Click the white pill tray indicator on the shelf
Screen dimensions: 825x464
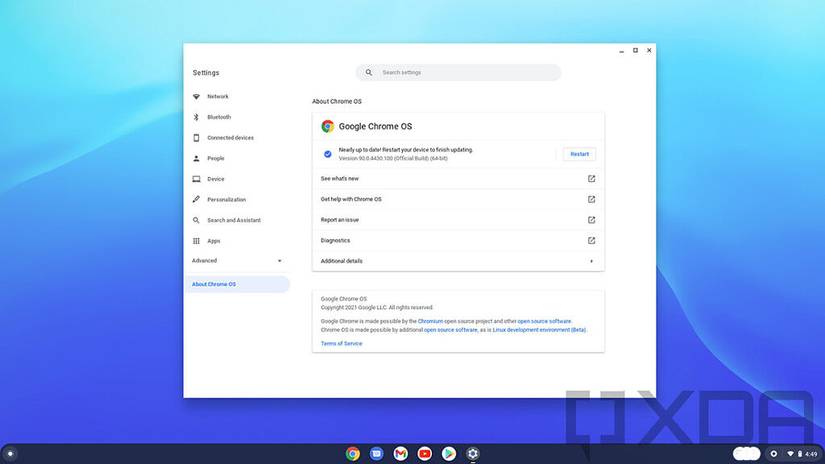[x=746, y=453]
